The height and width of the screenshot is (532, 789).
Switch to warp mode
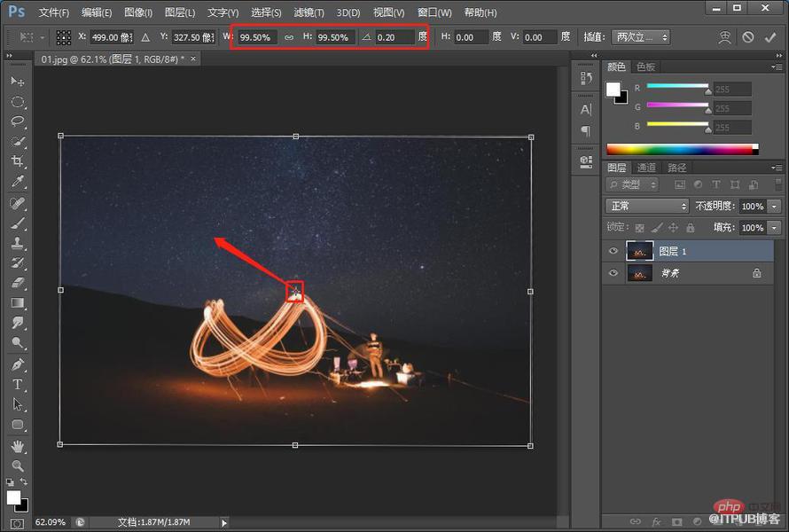(x=724, y=37)
